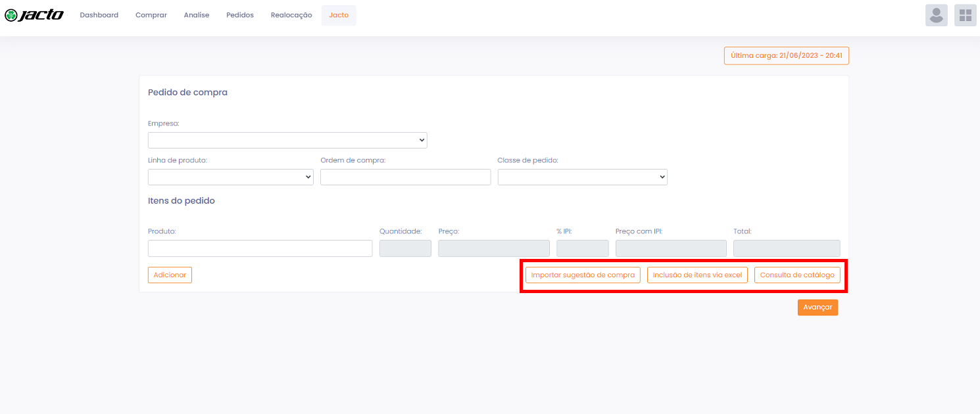
Task: Open the Realocação menu
Action: (x=291, y=15)
